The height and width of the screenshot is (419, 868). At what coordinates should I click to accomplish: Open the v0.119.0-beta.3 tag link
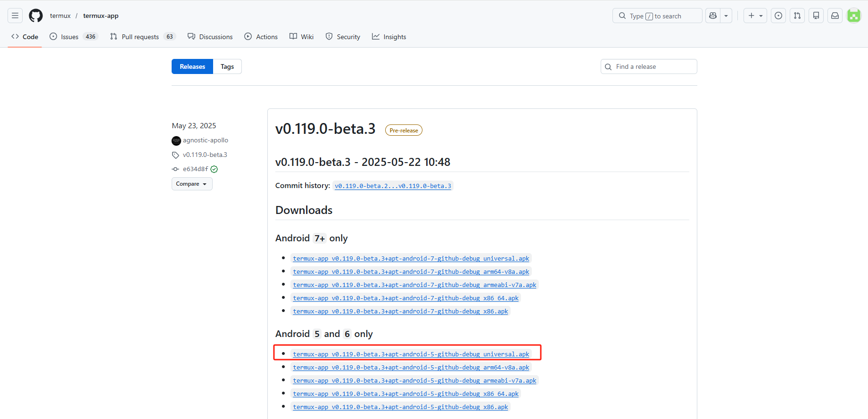tap(205, 155)
